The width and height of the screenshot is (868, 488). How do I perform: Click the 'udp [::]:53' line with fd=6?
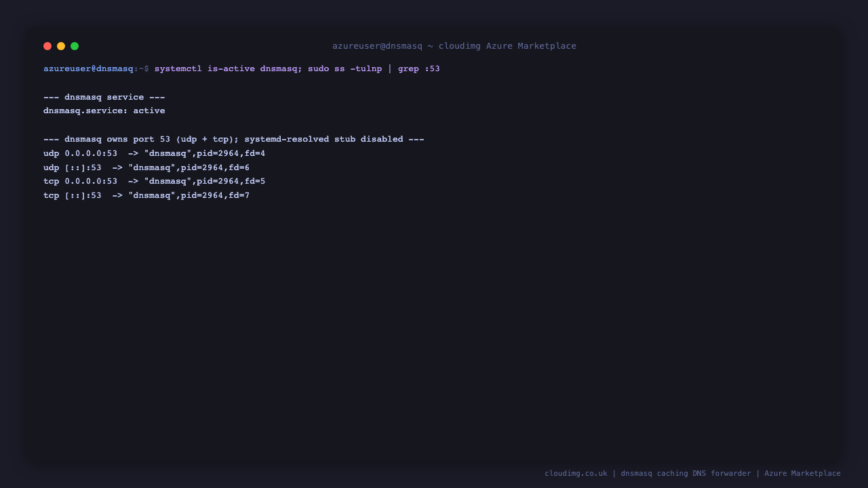point(146,167)
